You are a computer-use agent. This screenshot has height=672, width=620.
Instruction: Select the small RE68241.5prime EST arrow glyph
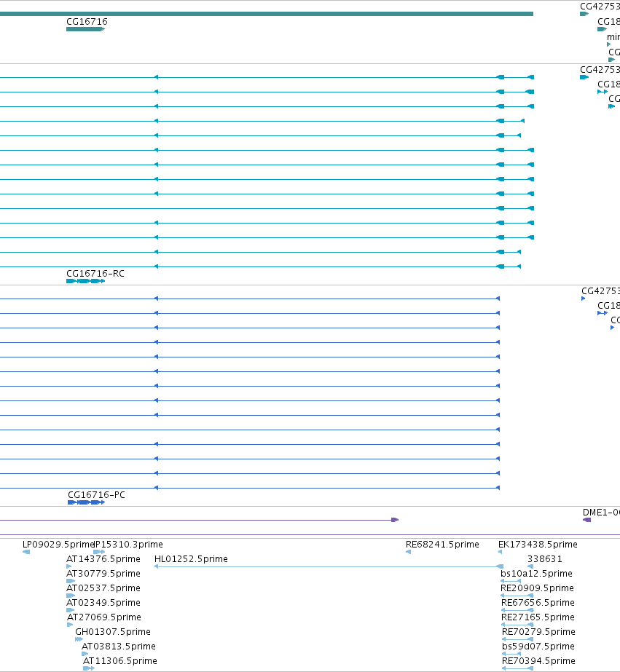408,552
